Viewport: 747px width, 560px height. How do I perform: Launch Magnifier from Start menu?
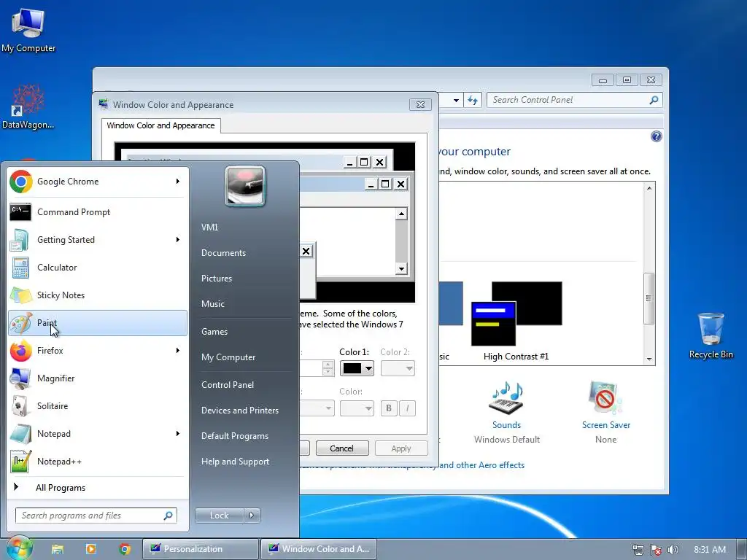97,378
